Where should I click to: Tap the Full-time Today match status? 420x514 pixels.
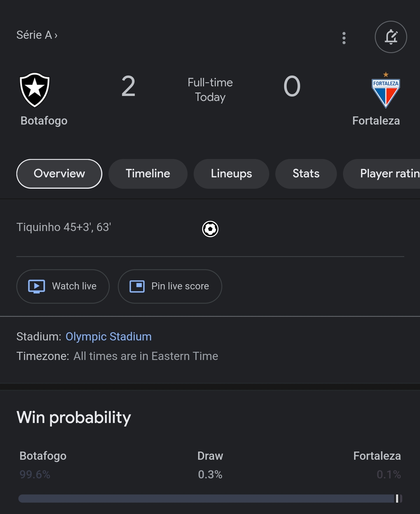[210, 90]
